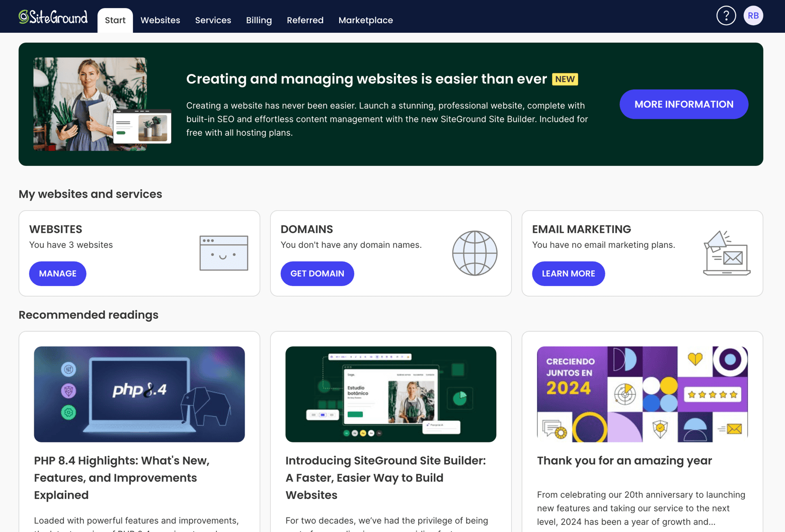Screen dimensions: 785x532
Task: Click the Get Domain button
Action: (x=318, y=274)
